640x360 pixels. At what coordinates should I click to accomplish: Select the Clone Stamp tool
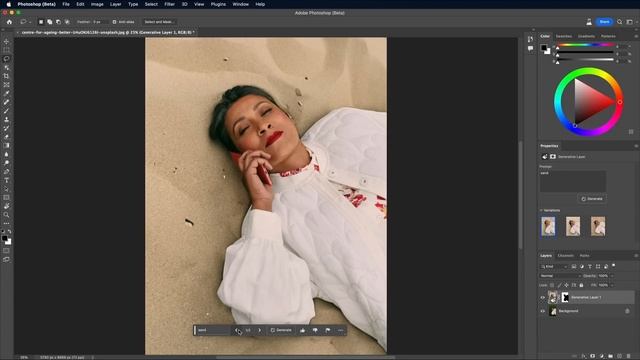[6, 120]
